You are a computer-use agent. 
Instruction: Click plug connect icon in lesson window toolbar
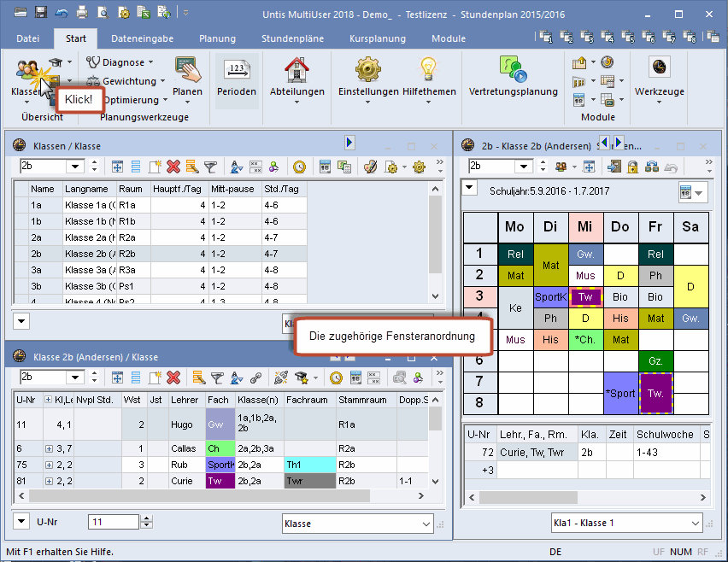tap(280, 378)
